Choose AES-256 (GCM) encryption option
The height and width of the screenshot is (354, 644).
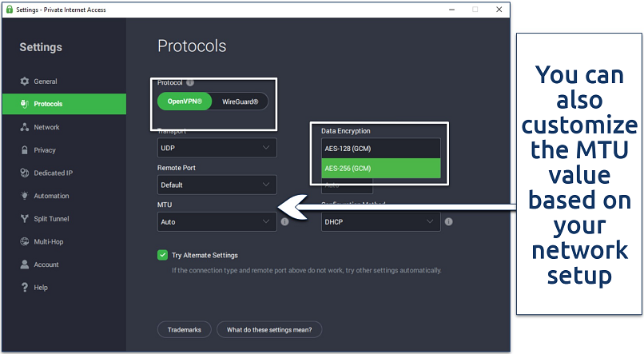click(381, 169)
